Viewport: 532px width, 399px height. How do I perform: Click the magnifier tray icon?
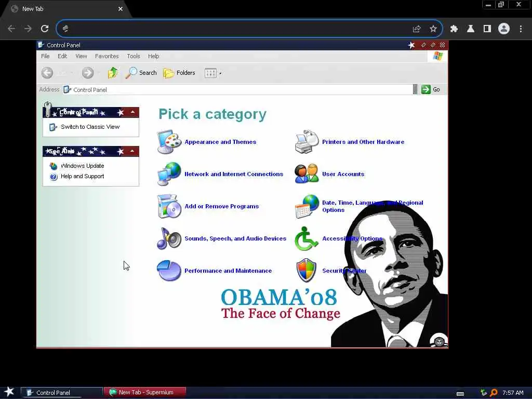[494, 393]
